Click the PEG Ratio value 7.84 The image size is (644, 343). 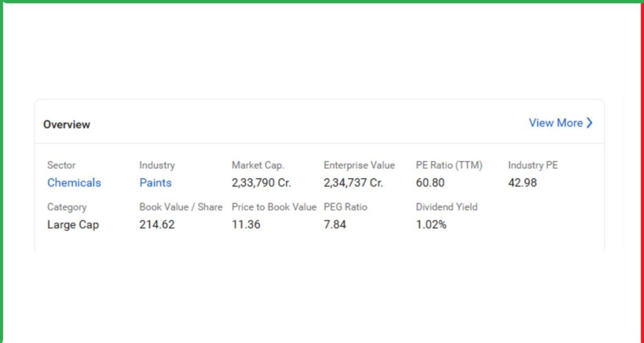coord(335,224)
